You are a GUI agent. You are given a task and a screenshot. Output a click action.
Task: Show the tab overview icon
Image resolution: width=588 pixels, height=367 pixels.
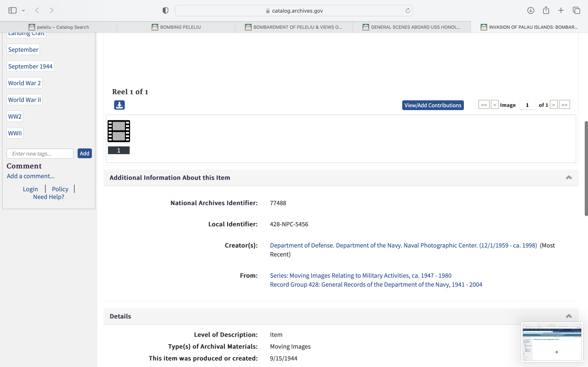coord(576,10)
